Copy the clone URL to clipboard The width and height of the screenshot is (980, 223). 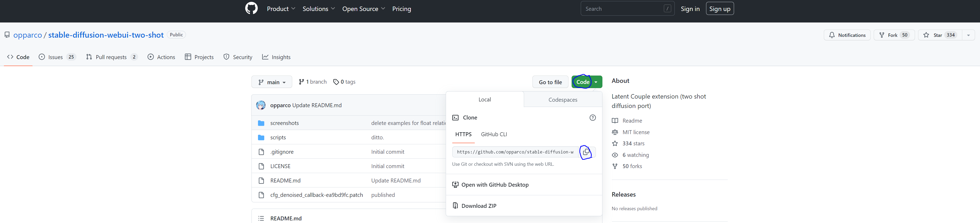(x=586, y=152)
